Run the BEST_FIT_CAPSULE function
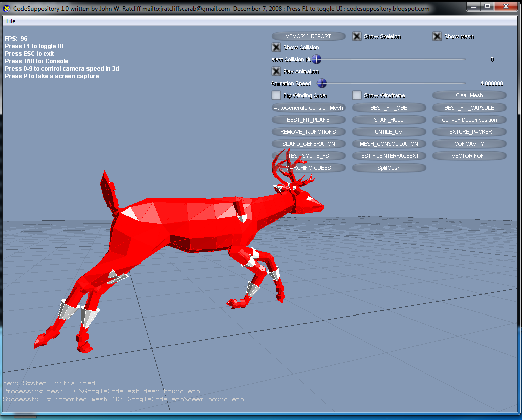This screenshot has height=420, width=522. tap(469, 108)
